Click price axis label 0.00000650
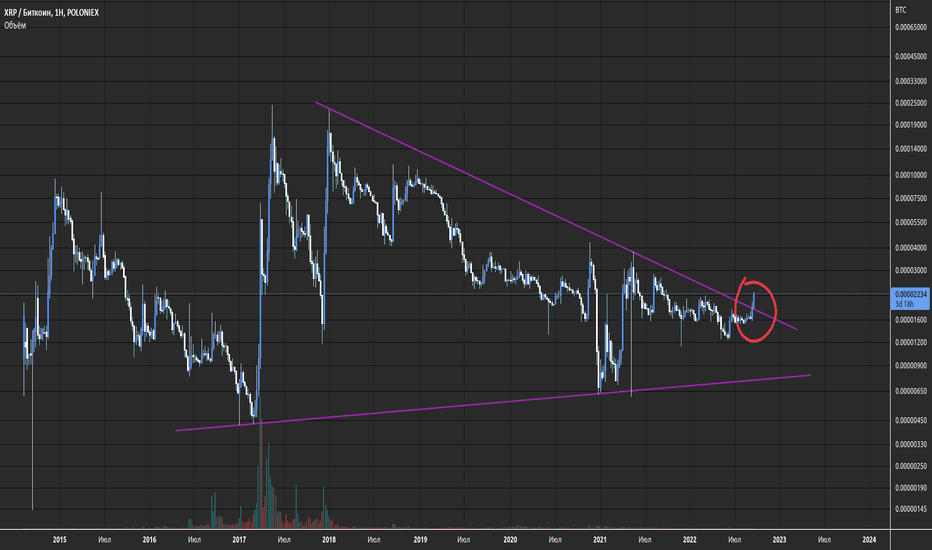Screen dimensions: 932x550 pyautogui.click(x=911, y=391)
